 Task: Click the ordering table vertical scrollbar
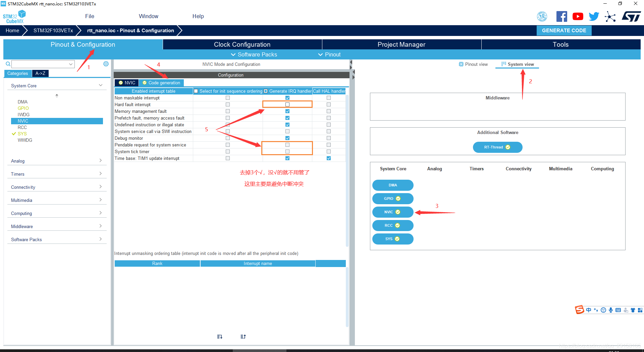[347, 297]
